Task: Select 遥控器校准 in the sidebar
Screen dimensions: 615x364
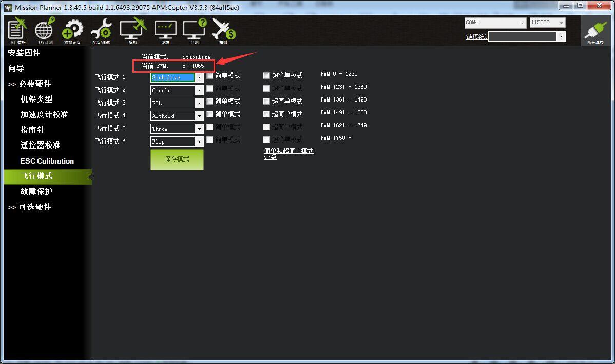Action: [40, 145]
